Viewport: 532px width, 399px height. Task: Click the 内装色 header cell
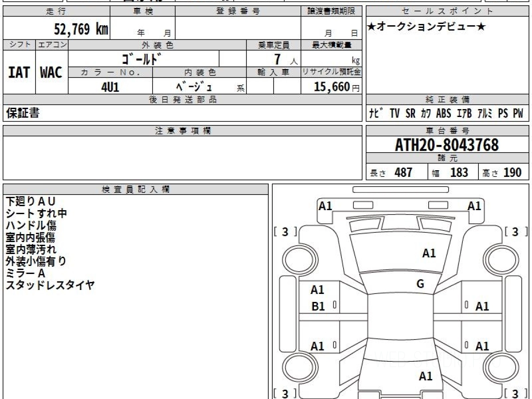click(199, 72)
